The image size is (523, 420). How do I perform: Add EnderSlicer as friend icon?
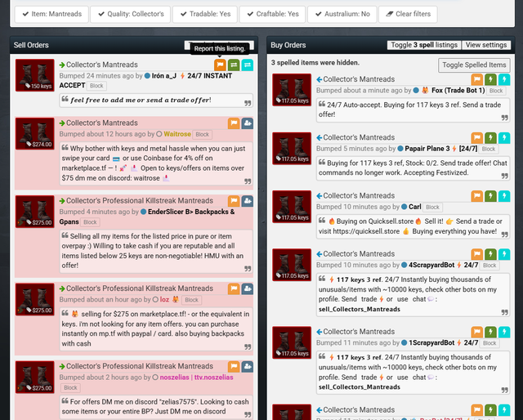pyautogui.click(x=247, y=201)
